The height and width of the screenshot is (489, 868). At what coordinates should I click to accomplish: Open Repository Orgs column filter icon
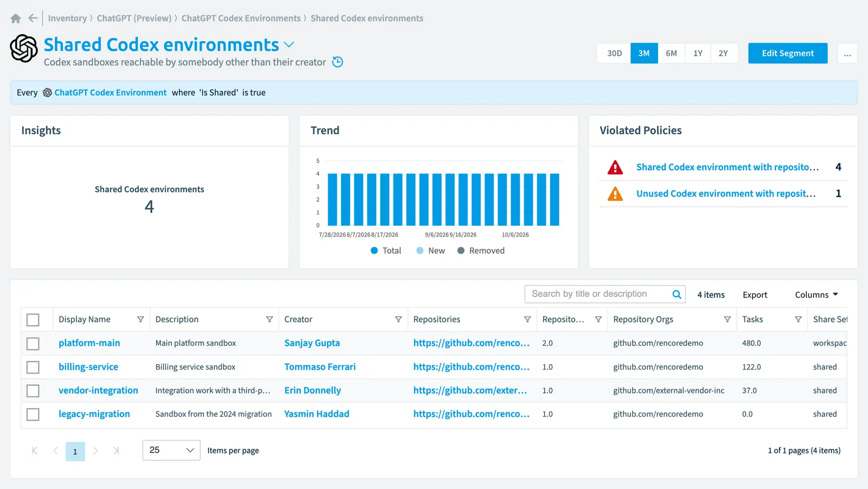(x=727, y=319)
